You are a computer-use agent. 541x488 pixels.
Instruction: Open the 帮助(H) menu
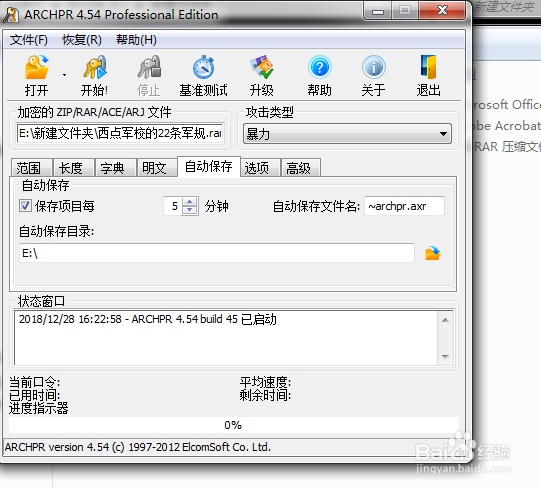tap(136, 40)
